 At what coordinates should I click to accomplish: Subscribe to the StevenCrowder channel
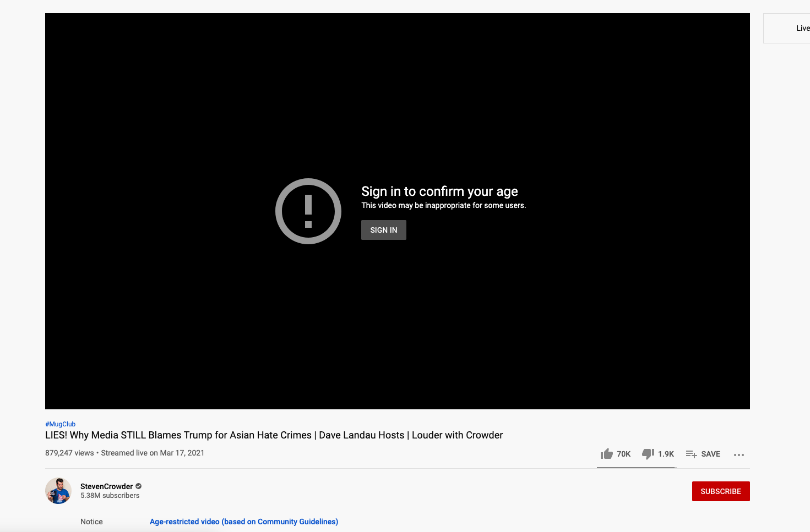[x=720, y=491]
